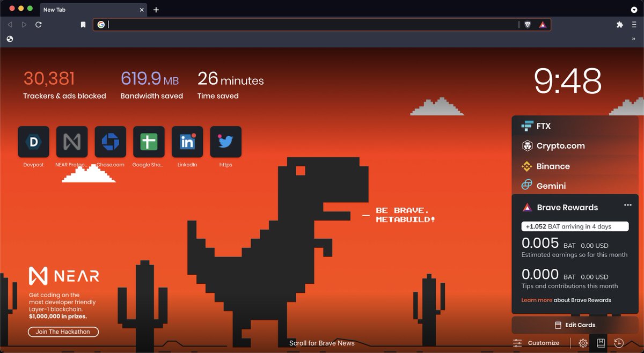The height and width of the screenshot is (353, 644).
Task: Open the Devpost top site tile
Action: point(33,142)
